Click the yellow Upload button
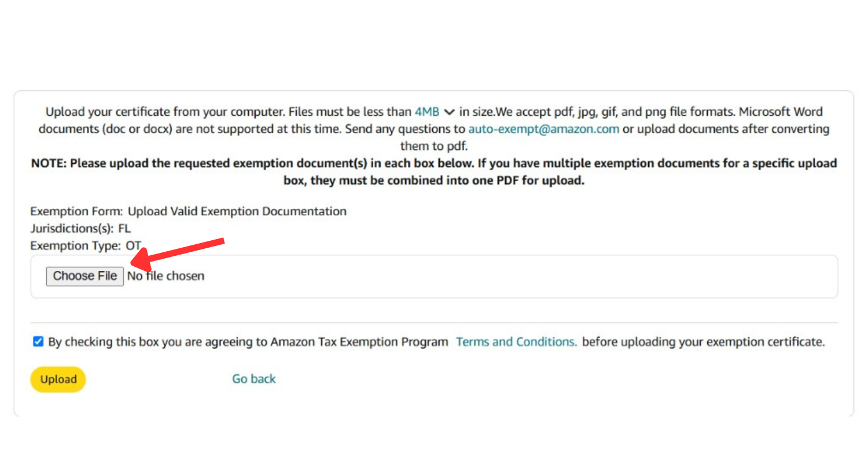 pos(58,380)
